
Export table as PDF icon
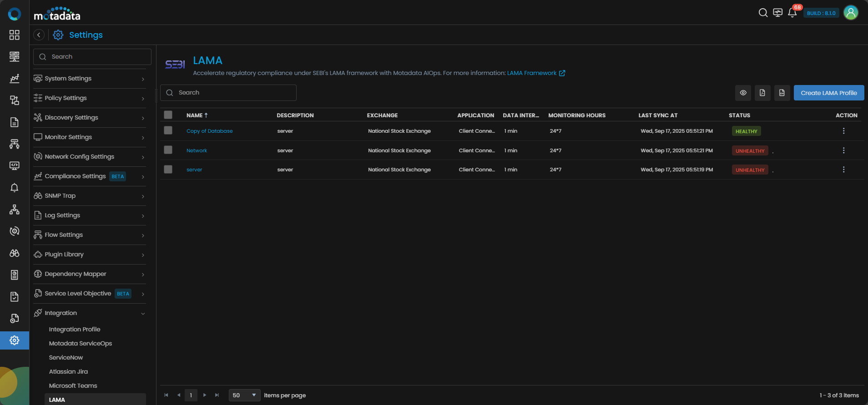pos(762,93)
